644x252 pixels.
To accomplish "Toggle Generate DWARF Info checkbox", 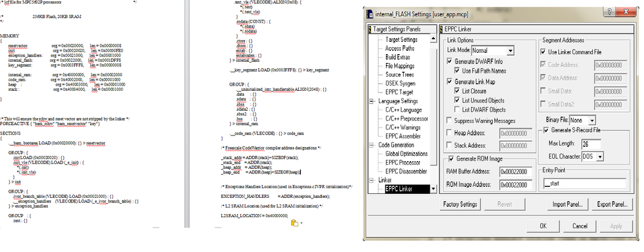I will point(449,62).
